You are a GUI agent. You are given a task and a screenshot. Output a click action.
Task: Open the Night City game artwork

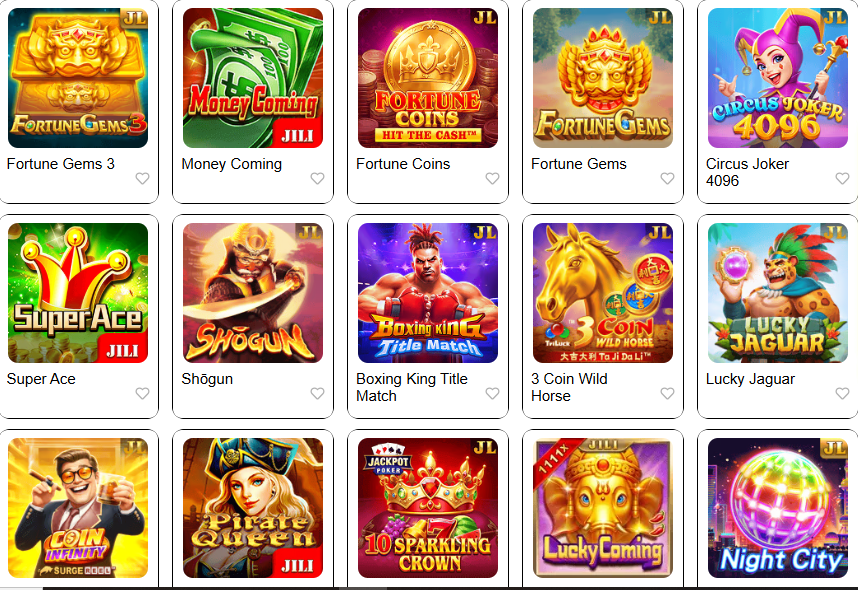(778, 508)
